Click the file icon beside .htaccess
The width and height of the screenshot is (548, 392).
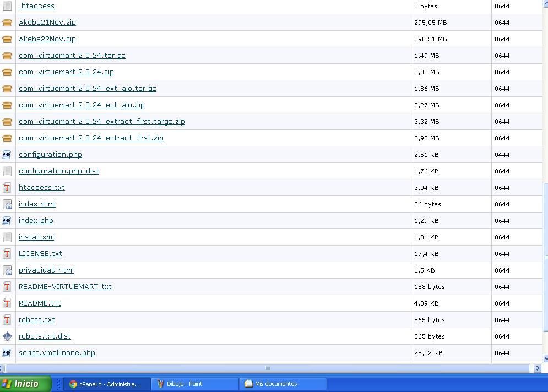[7, 6]
